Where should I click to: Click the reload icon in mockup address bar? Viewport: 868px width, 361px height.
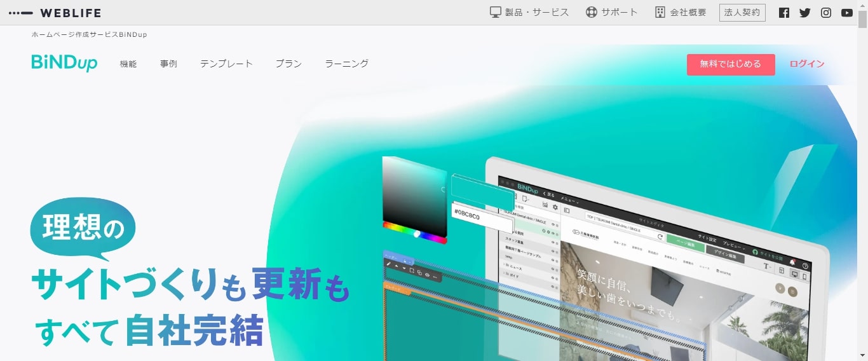(660, 236)
